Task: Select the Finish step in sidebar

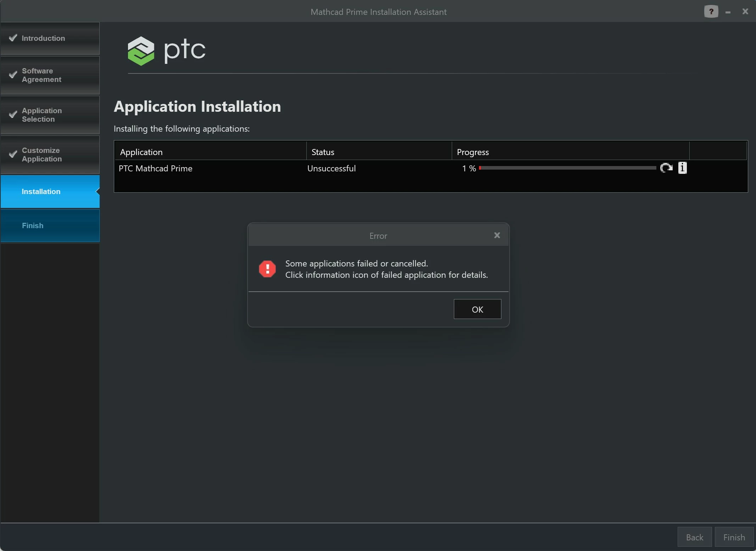Action: (x=33, y=226)
